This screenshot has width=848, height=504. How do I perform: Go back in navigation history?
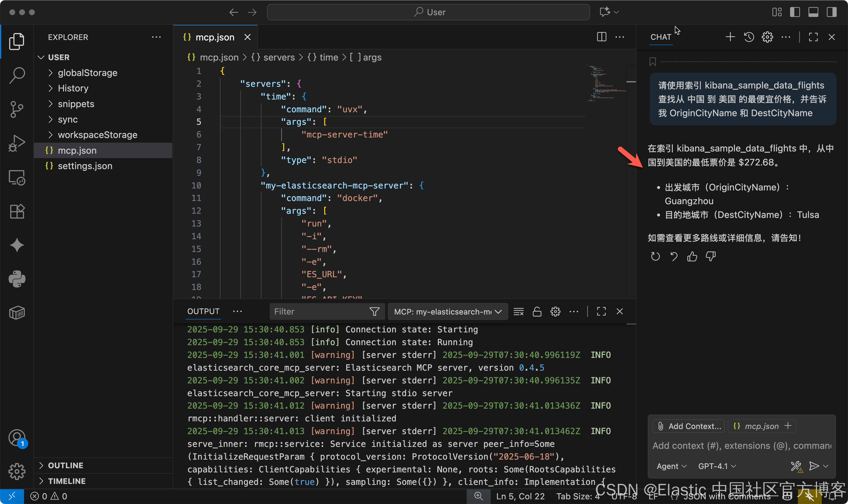(234, 13)
